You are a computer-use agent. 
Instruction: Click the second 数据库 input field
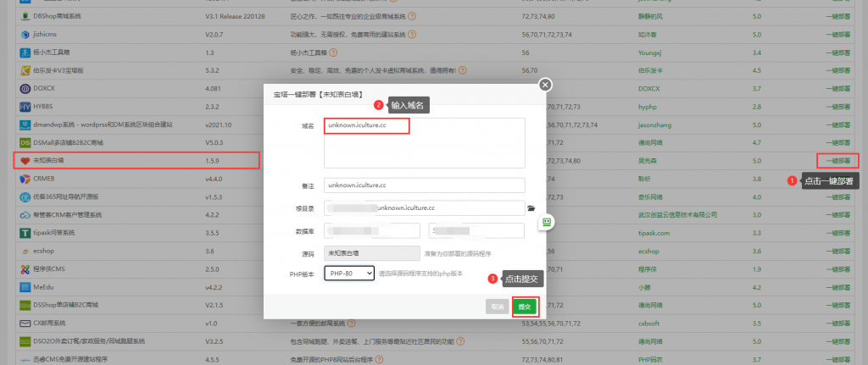click(x=476, y=230)
